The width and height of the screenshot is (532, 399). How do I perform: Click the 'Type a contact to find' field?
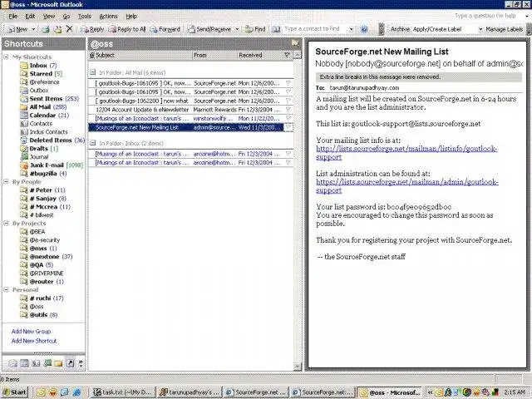[x=315, y=29]
